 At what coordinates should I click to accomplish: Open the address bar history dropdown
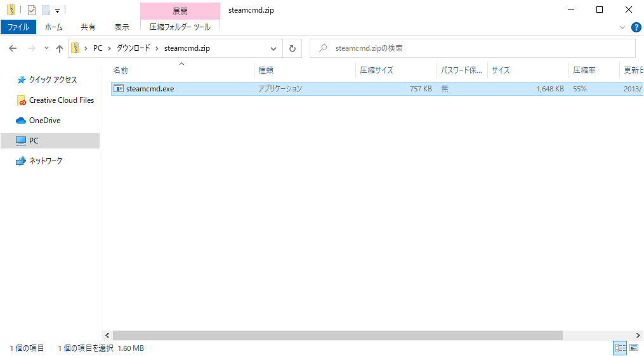point(273,48)
